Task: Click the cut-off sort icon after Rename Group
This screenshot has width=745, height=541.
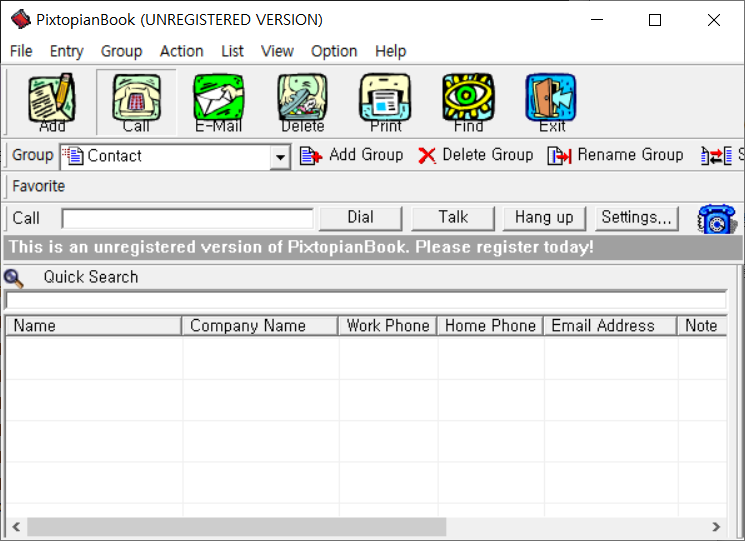Action: [716, 155]
